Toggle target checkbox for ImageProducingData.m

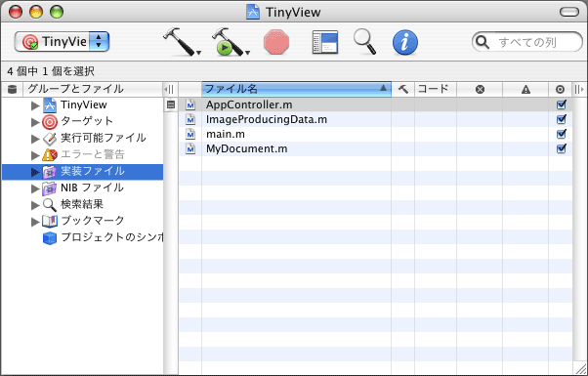562,119
